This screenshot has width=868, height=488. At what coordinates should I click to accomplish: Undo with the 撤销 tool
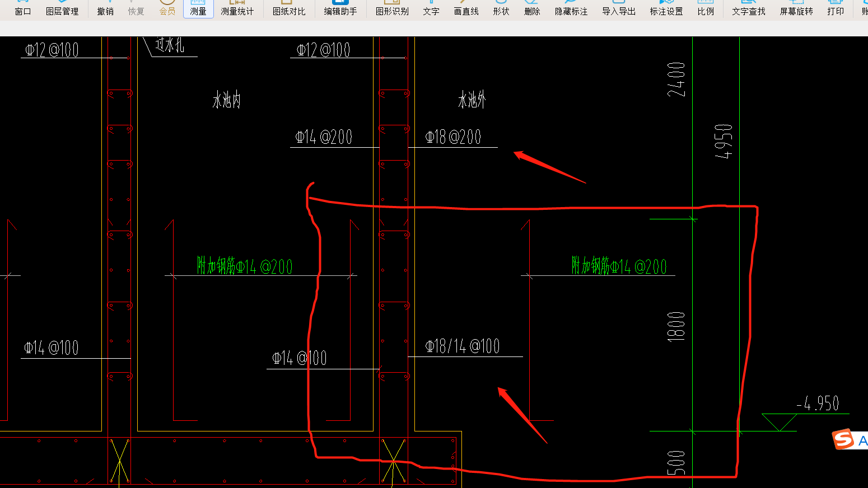105,8
